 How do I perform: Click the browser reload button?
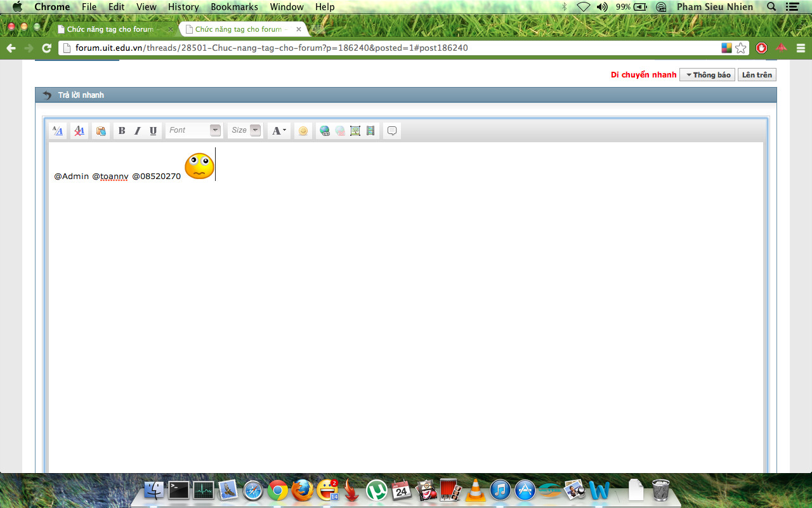click(46, 48)
